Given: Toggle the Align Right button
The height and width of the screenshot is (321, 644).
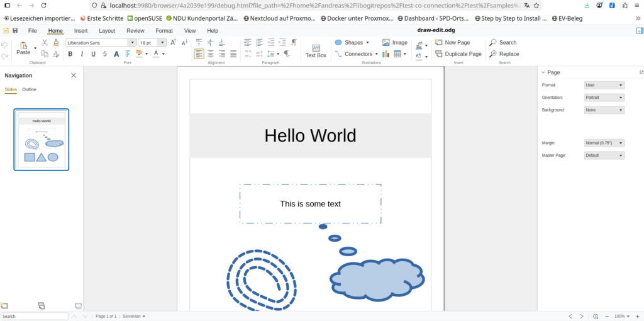Looking at the screenshot, I should pyautogui.click(x=222, y=54).
